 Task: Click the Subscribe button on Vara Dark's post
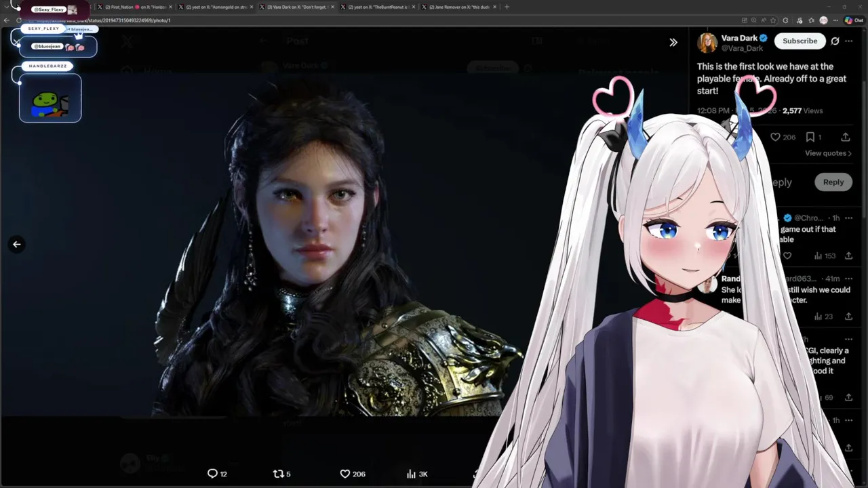tap(800, 41)
